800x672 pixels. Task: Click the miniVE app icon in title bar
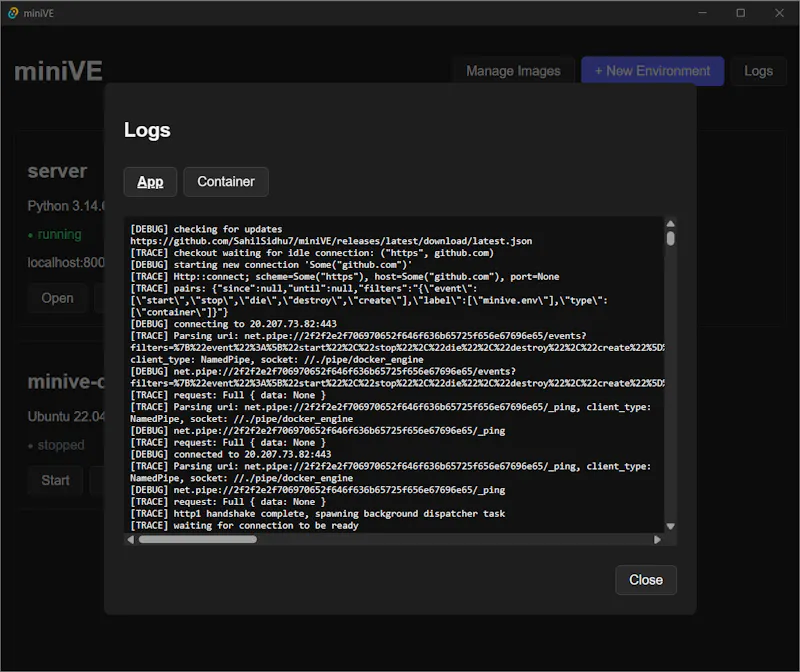point(13,13)
